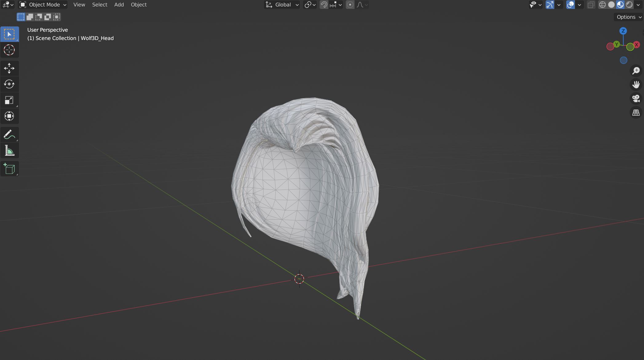Click the pan hand viewport button
The width and height of the screenshot is (644, 360).
(x=636, y=85)
